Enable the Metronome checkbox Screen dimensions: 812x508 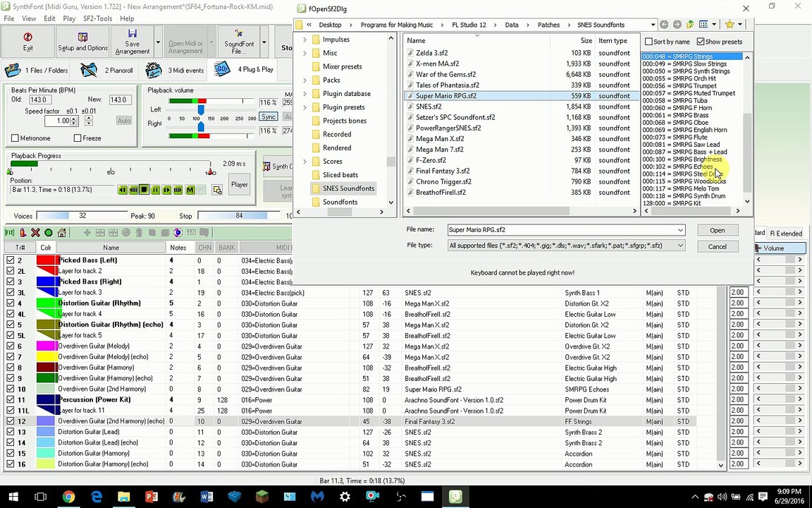[x=15, y=138]
